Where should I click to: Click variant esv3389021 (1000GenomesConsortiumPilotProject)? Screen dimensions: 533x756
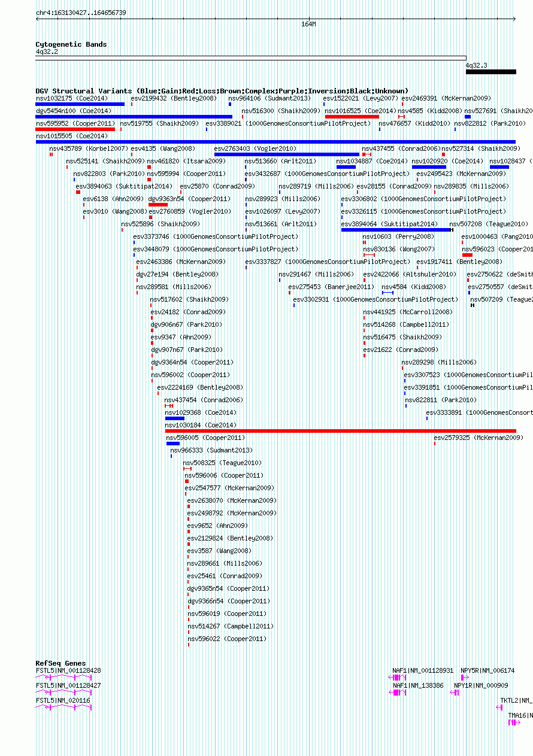point(288,123)
